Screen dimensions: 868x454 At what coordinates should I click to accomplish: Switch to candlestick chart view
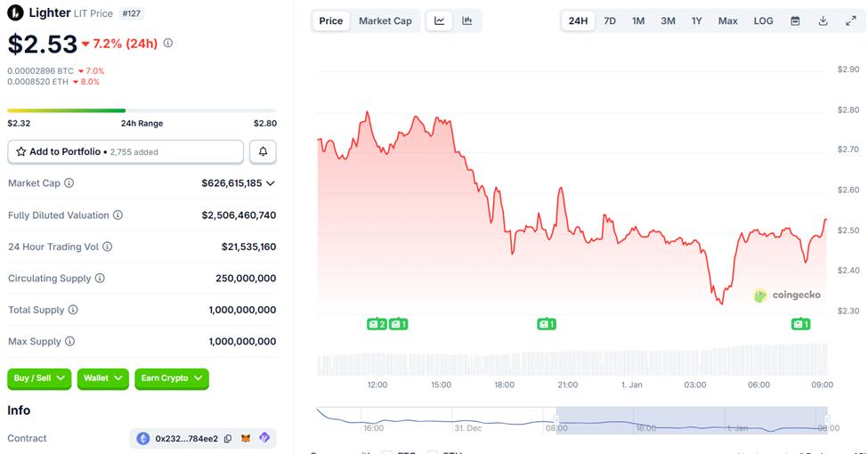coord(467,20)
